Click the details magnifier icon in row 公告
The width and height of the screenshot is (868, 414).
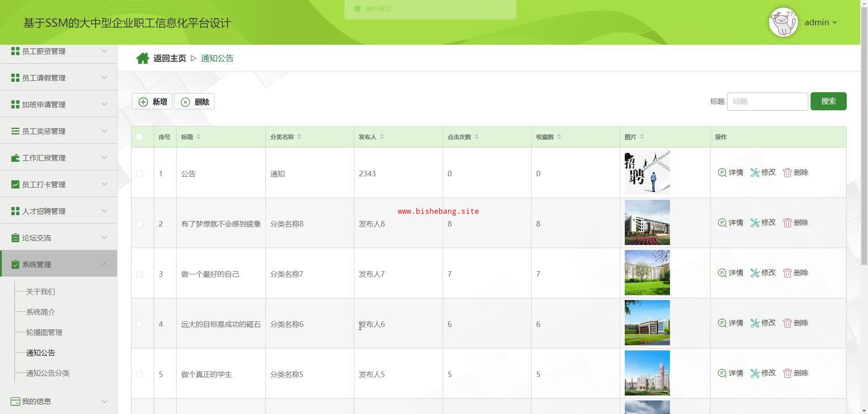[722, 173]
